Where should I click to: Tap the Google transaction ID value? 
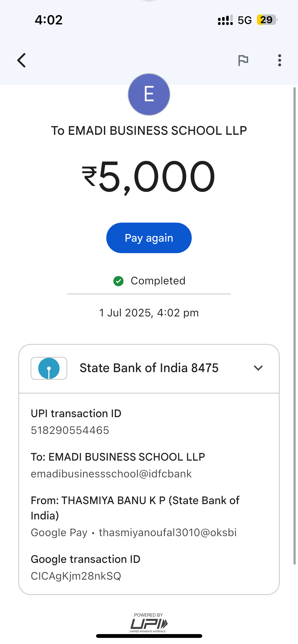76,576
